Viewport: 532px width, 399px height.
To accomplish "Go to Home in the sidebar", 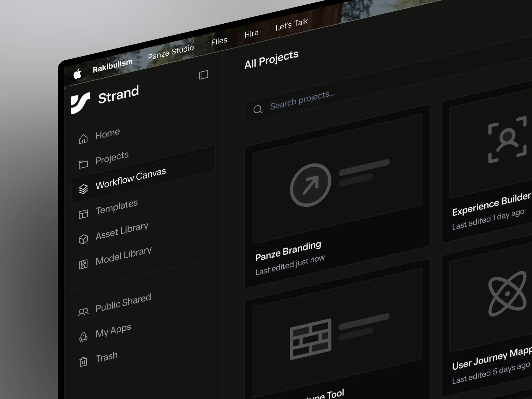I will point(108,134).
